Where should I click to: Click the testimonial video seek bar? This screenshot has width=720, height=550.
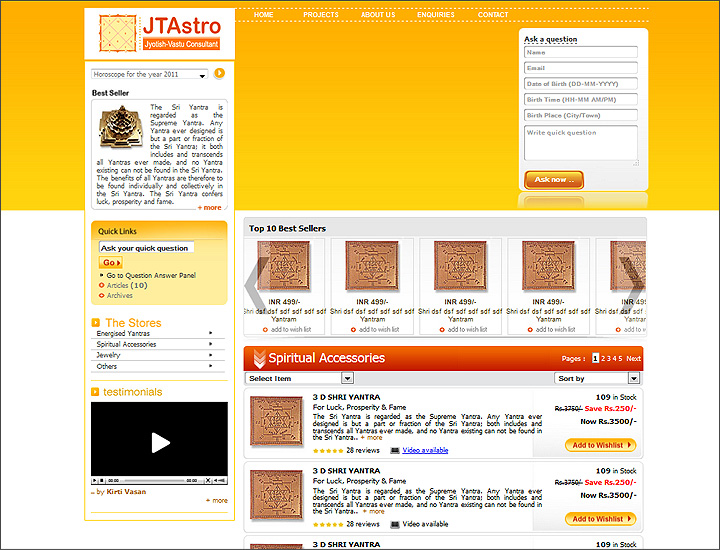coord(152,481)
